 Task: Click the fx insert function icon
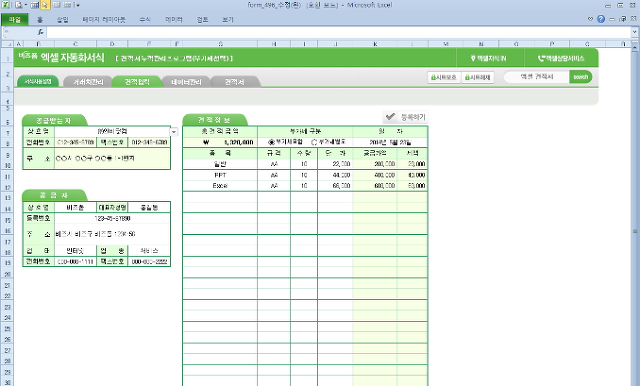tap(40, 32)
